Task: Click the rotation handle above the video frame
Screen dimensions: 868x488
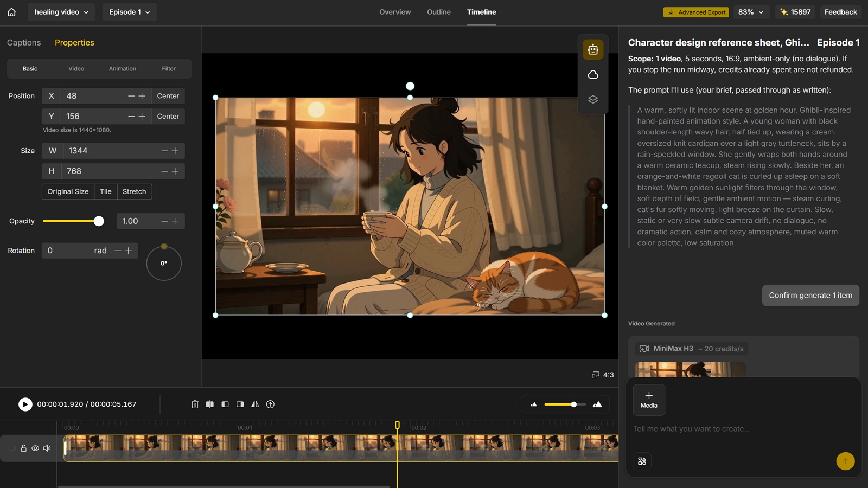Action: [410, 86]
